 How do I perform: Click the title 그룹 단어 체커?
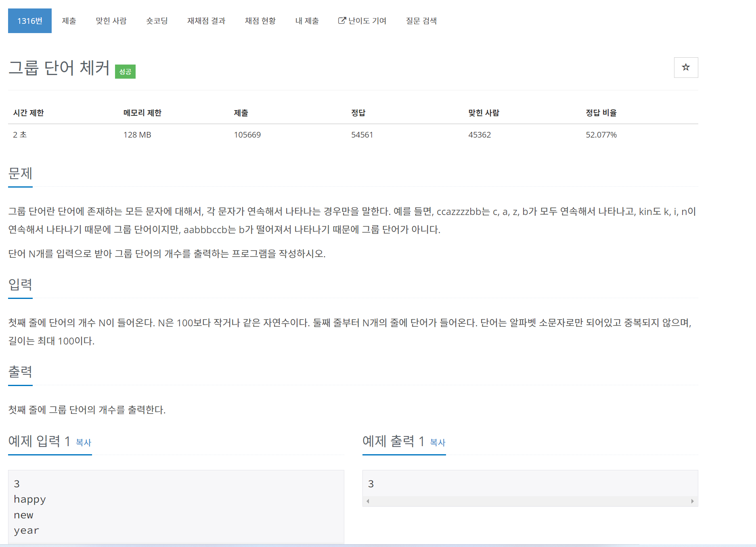59,67
